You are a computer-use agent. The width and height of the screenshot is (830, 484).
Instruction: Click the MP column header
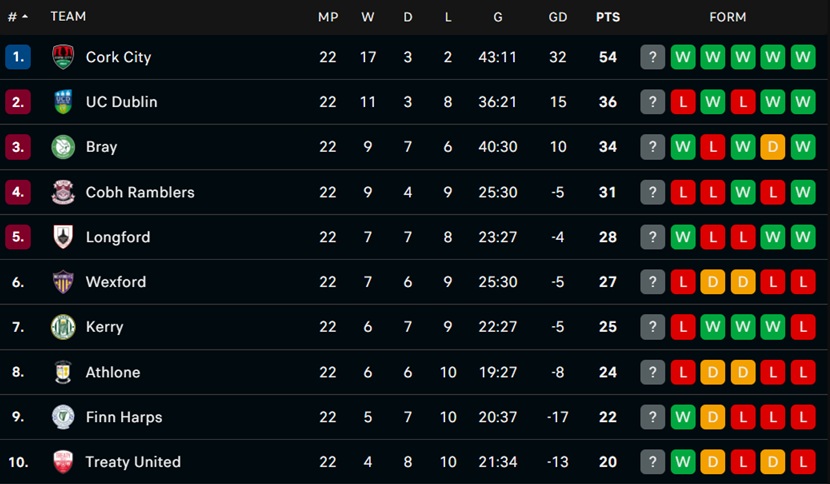point(328,17)
